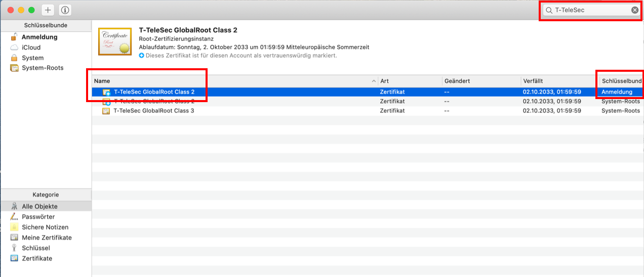This screenshot has width=644, height=277.
Task: Click the T-TeleSec GlobalRoot Class 2 title
Action: click(188, 30)
